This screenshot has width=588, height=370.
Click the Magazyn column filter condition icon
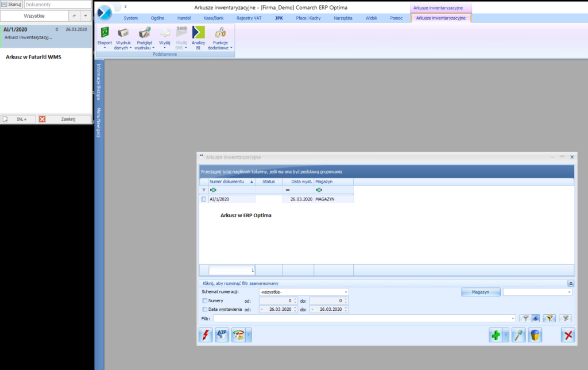pos(319,190)
